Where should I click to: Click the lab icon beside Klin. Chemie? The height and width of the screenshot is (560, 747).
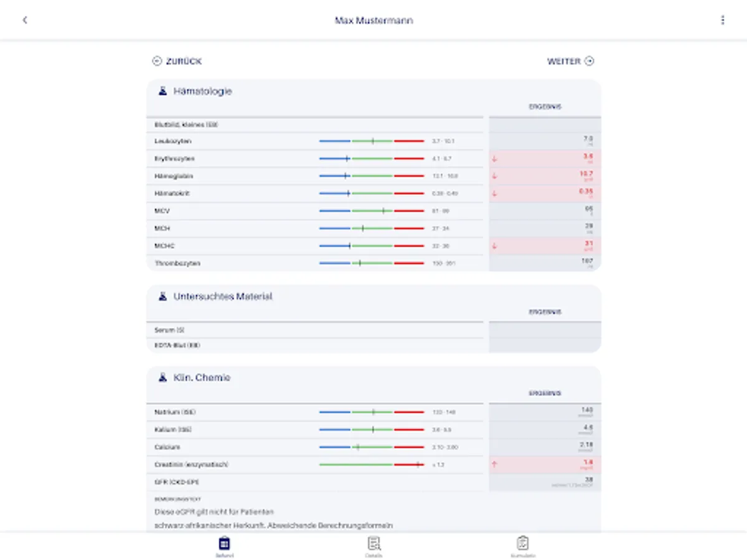161,377
